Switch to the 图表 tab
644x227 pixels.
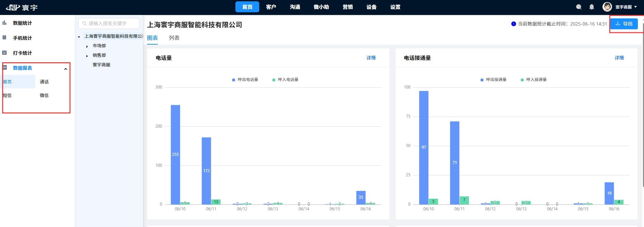tap(152, 38)
